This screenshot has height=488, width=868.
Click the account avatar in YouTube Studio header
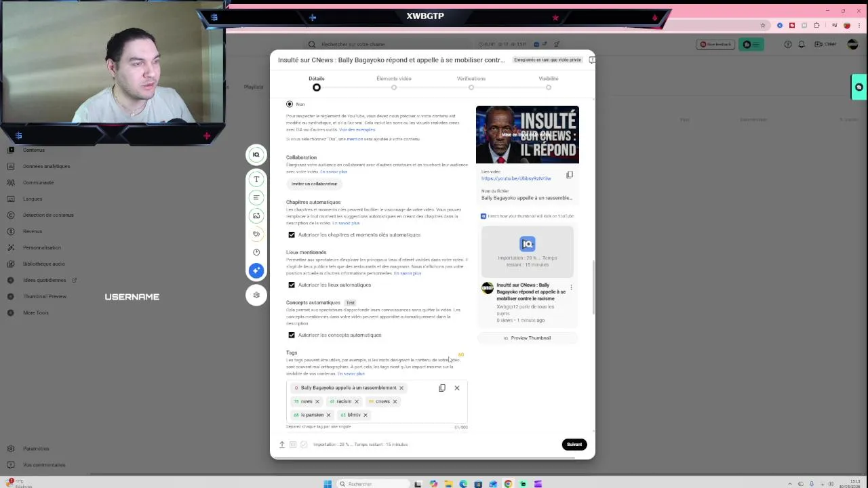click(x=852, y=44)
